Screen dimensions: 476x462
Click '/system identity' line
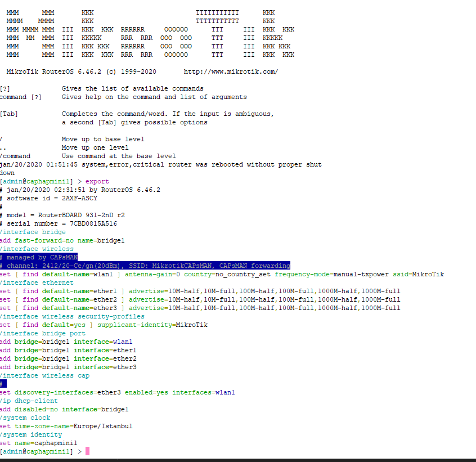click(x=31, y=434)
